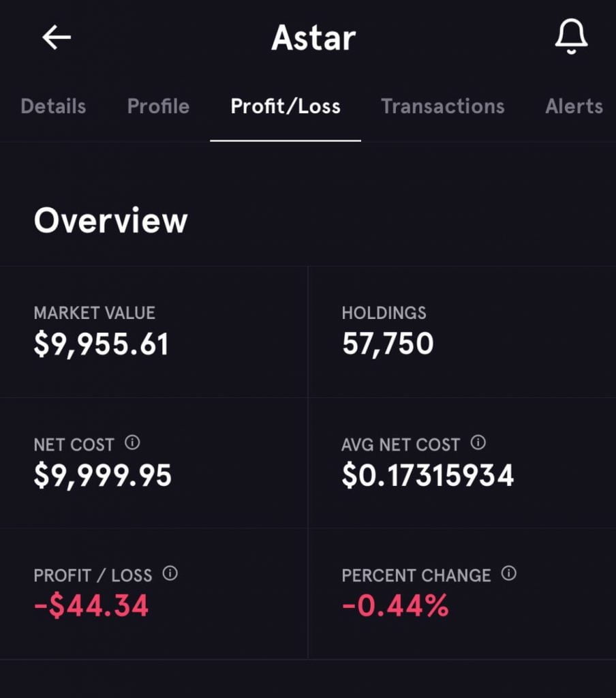616x698 pixels.
Task: Tap the Astar page title
Action: point(313,38)
